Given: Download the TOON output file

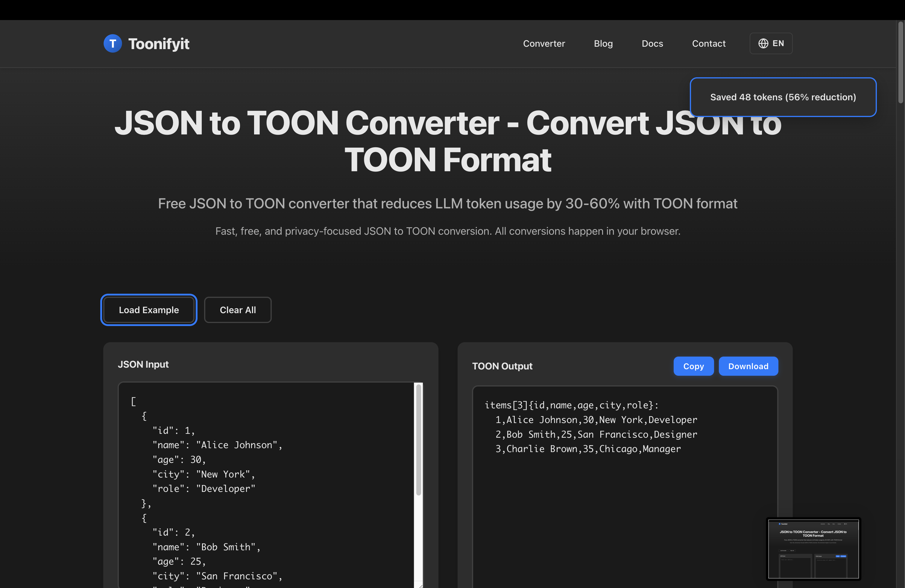Looking at the screenshot, I should click(x=748, y=366).
